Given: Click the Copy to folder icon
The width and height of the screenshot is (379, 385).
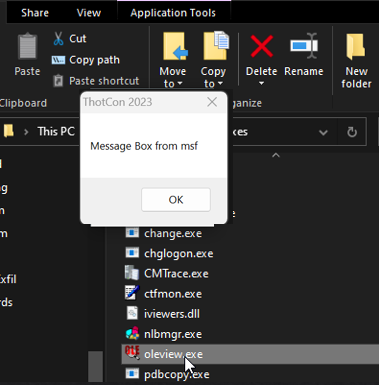Looking at the screenshot, I should click(x=216, y=45).
